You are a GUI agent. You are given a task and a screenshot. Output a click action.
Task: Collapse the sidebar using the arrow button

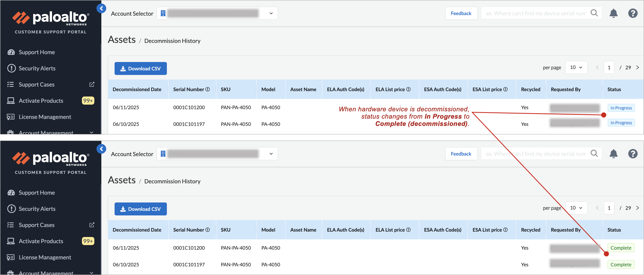tap(102, 8)
